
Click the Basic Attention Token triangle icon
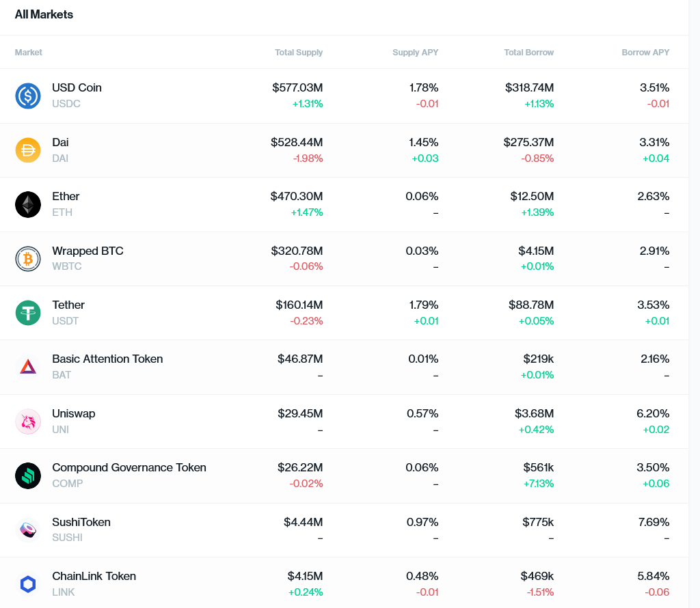(28, 367)
